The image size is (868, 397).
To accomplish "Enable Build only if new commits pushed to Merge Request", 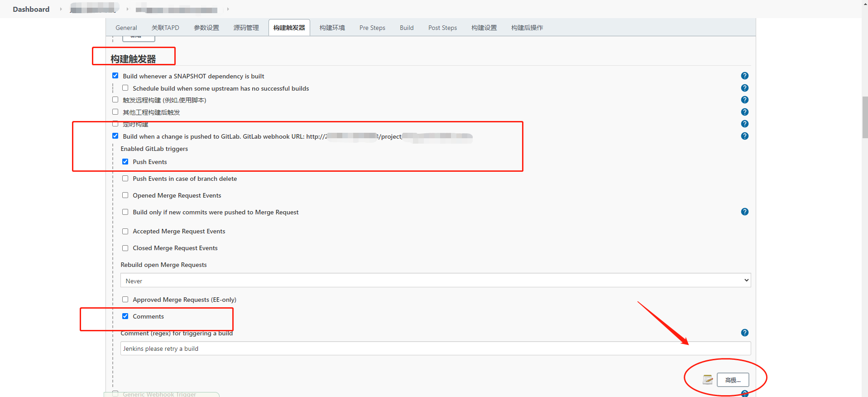I will click(x=125, y=212).
